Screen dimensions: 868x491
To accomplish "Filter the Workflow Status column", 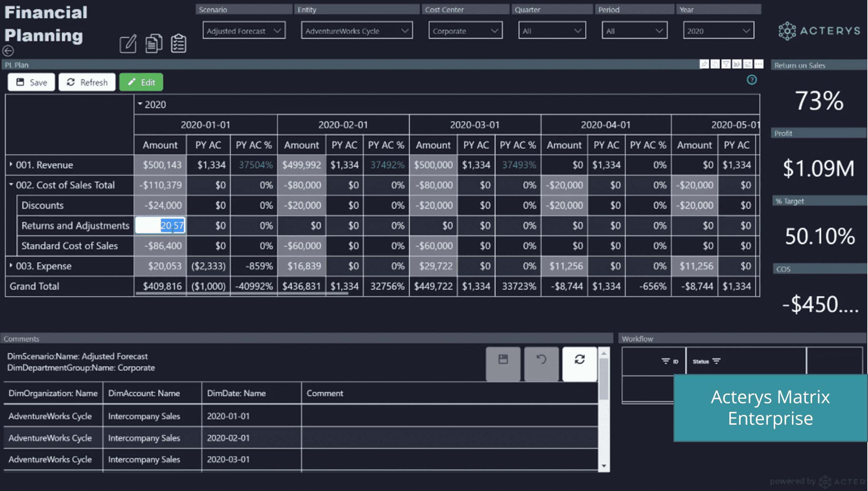I will click(716, 361).
